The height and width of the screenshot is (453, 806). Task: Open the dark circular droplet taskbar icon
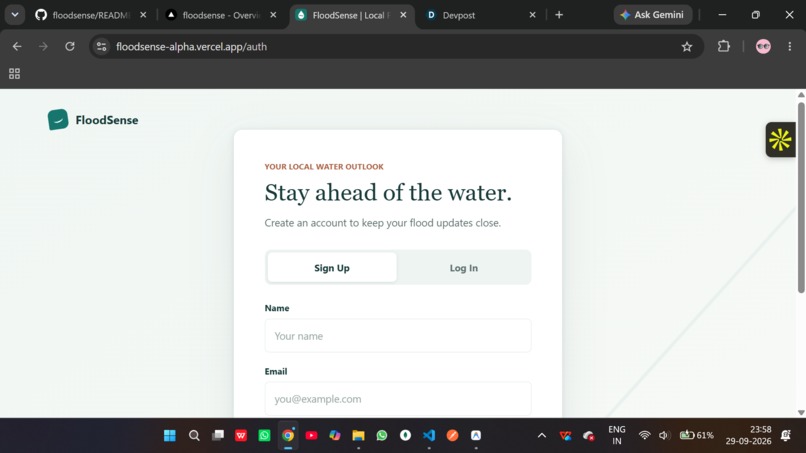coord(405,436)
